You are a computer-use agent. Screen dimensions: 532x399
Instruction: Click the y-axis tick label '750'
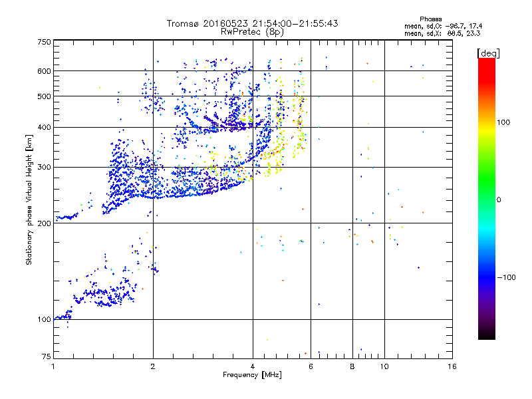point(44,42)
